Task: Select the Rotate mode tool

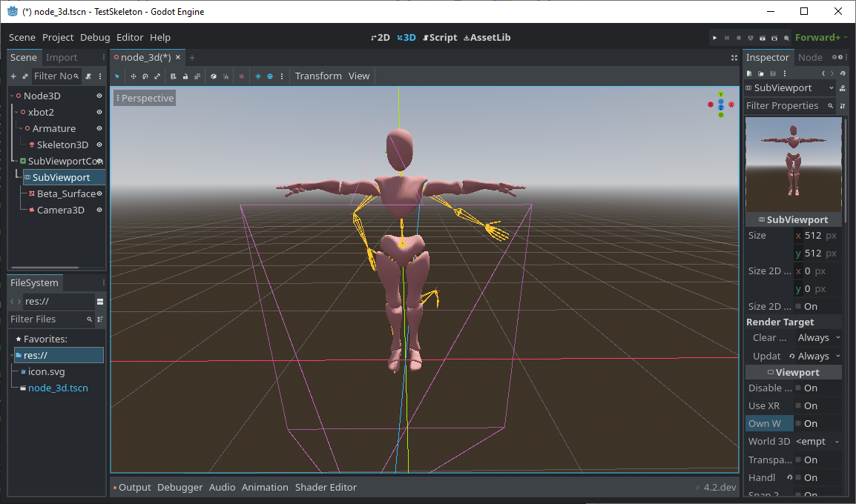Action: pos(145,76)
